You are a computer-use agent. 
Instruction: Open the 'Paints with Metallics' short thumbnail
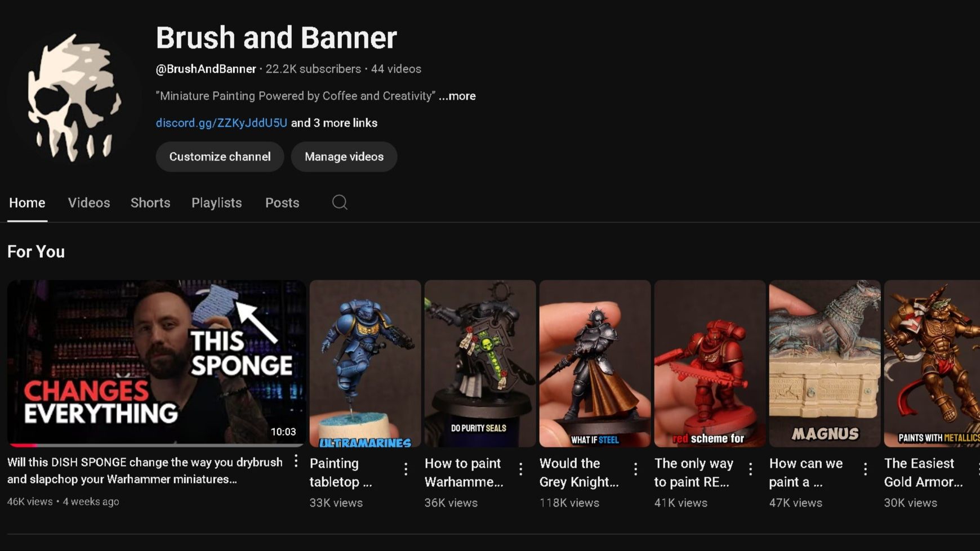click(932, 364)
